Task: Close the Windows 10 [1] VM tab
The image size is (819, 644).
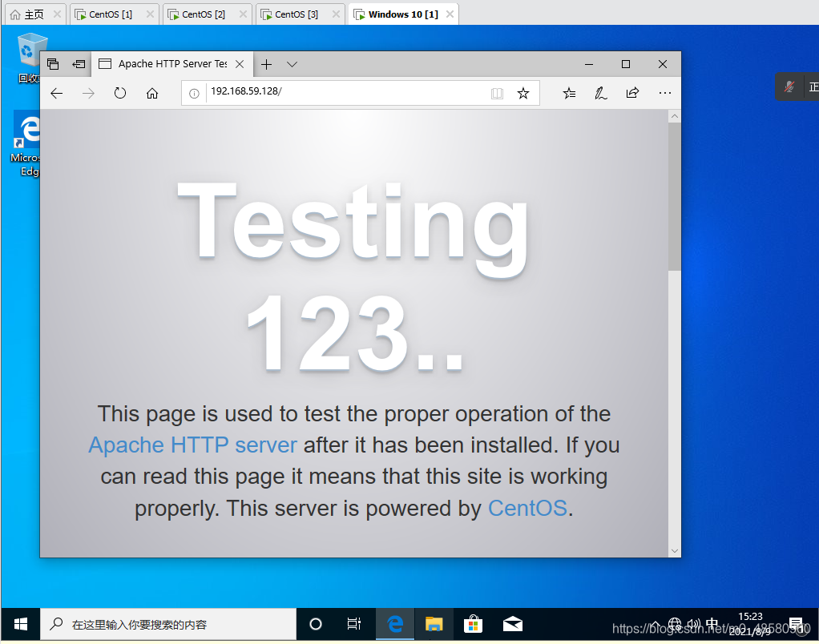Action: coord(450,14)
